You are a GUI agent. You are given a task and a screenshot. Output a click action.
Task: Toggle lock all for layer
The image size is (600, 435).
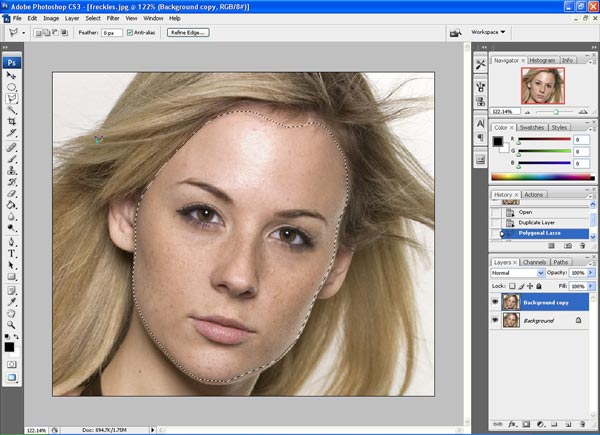pyautogui.click(x=539, y=286)
